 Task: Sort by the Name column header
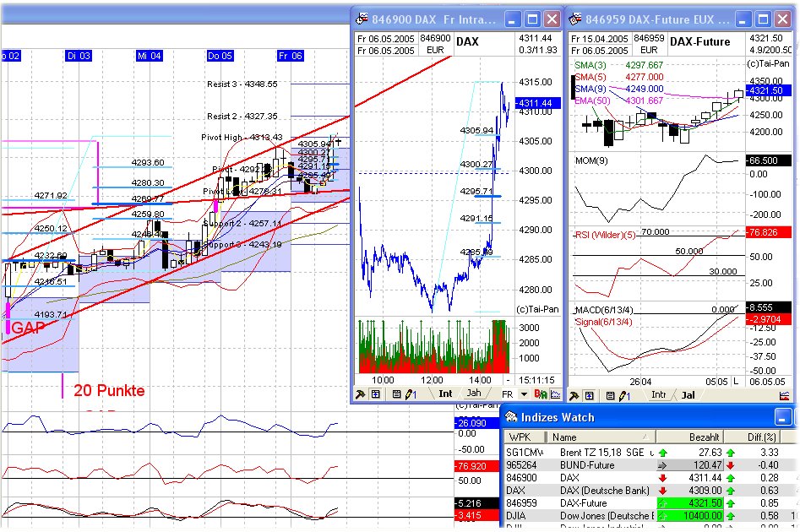pos(601,437)
